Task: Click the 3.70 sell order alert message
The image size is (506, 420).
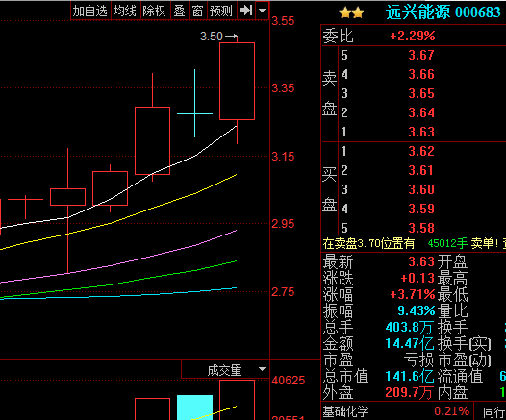Action: 414,244
